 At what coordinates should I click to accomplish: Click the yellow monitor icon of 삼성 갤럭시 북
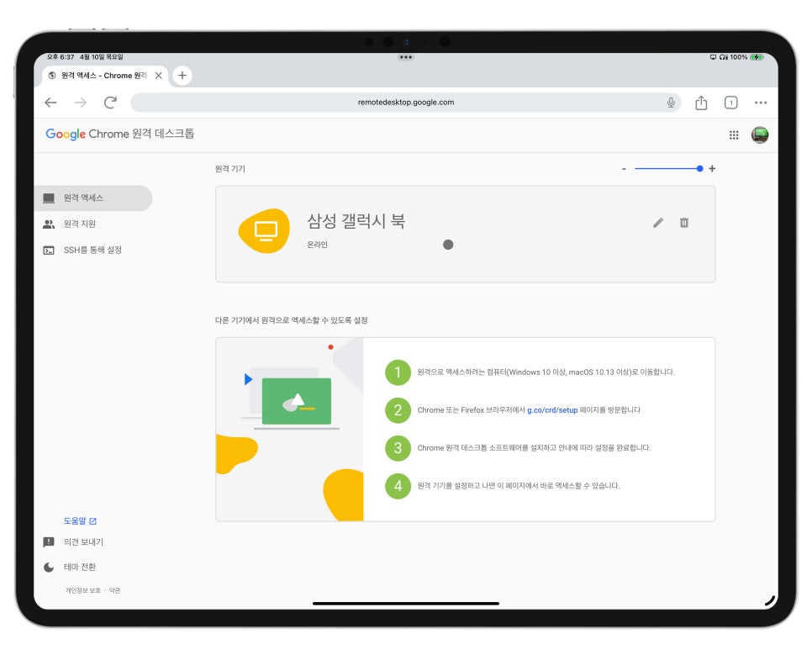pos(265,231)
